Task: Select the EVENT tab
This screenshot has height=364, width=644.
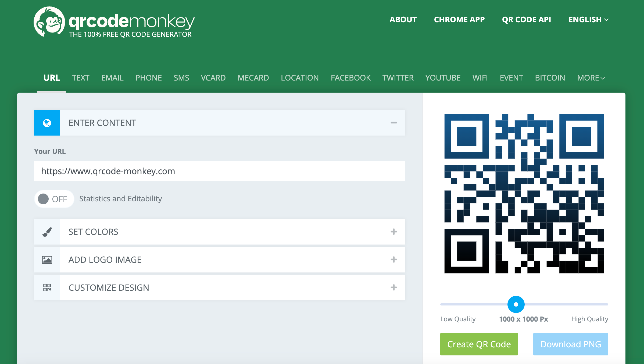Action: tap(511, 78)
